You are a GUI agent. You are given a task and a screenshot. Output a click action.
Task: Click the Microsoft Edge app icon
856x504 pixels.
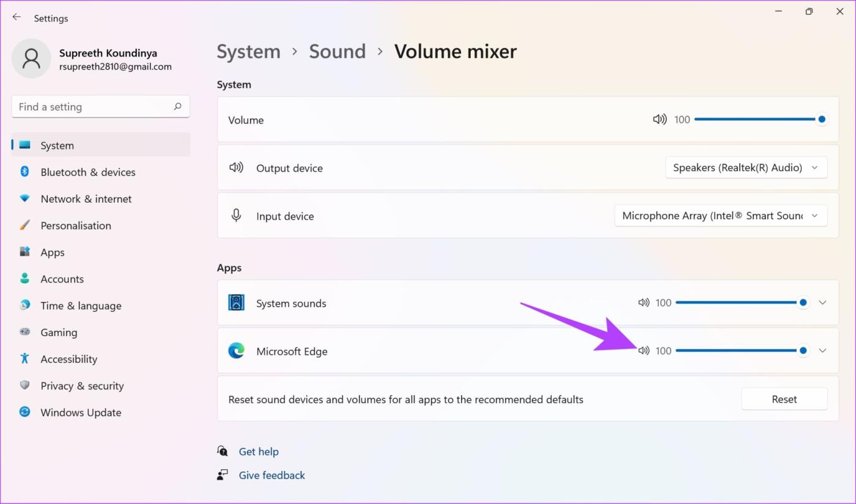coord(236,351)
